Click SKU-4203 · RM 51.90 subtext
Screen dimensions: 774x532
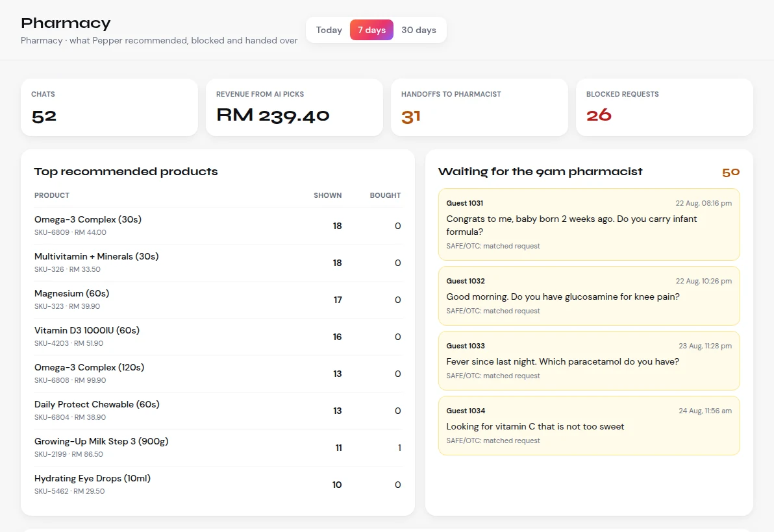coord(69,343)
